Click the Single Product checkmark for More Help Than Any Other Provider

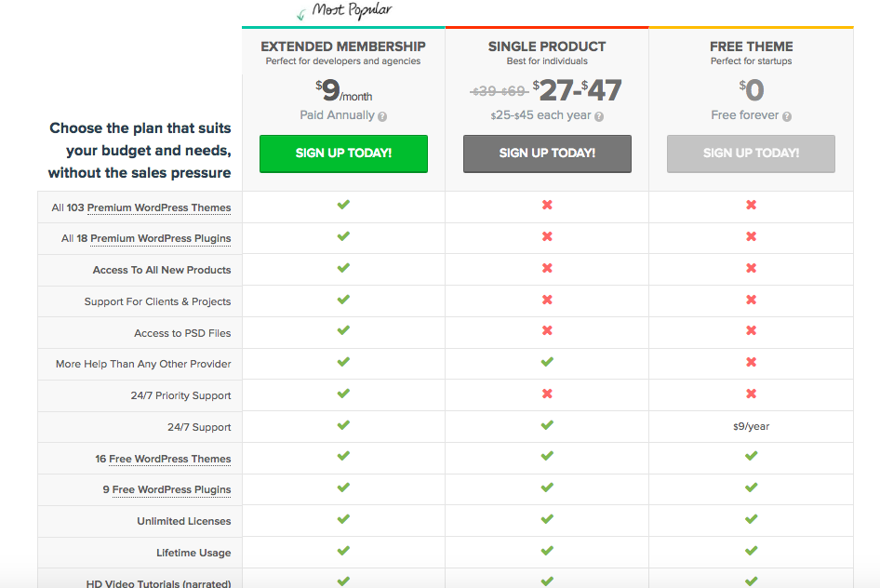point(547,362)
